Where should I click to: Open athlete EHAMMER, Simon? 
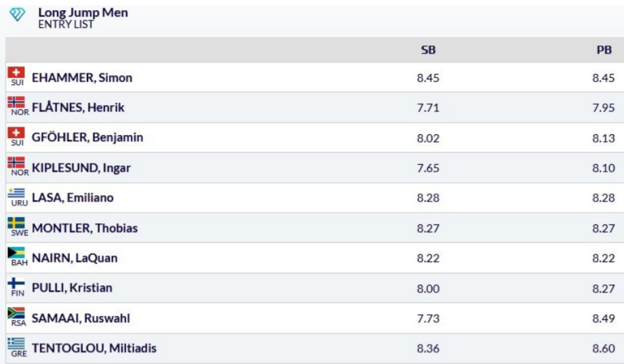coord(82,78)
